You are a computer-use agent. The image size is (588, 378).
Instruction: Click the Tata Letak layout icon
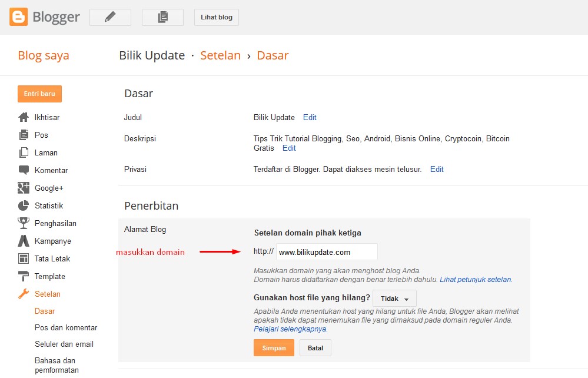pyautogui.click(x=24, y=258)
